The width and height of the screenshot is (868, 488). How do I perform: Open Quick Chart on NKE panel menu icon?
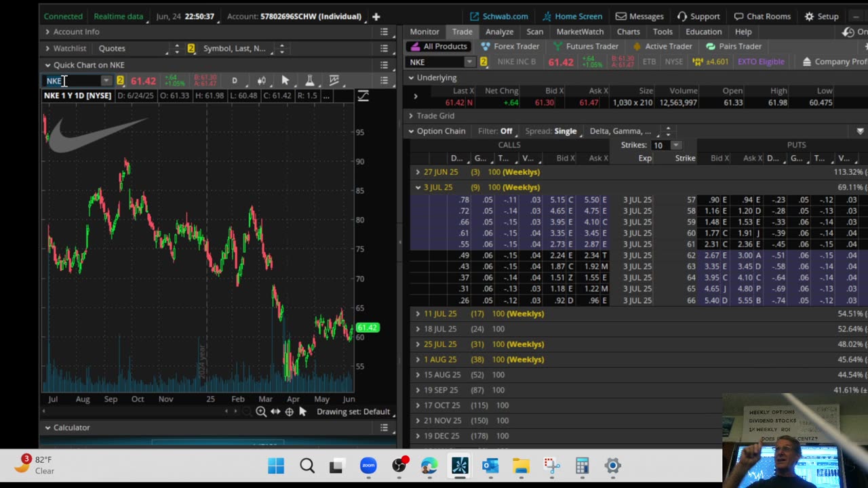click(x=384, y=65)
